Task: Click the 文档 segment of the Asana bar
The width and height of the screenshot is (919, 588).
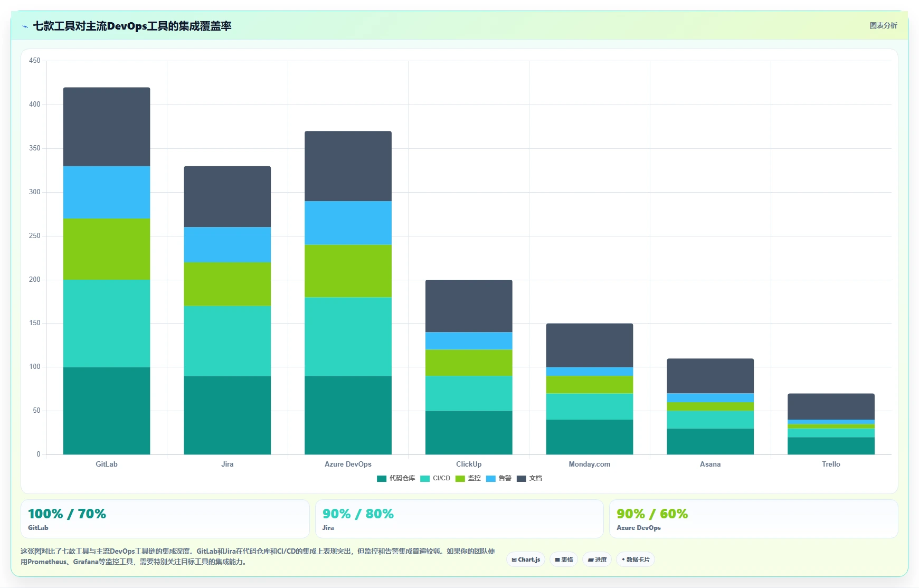Action: coord(710,376)
